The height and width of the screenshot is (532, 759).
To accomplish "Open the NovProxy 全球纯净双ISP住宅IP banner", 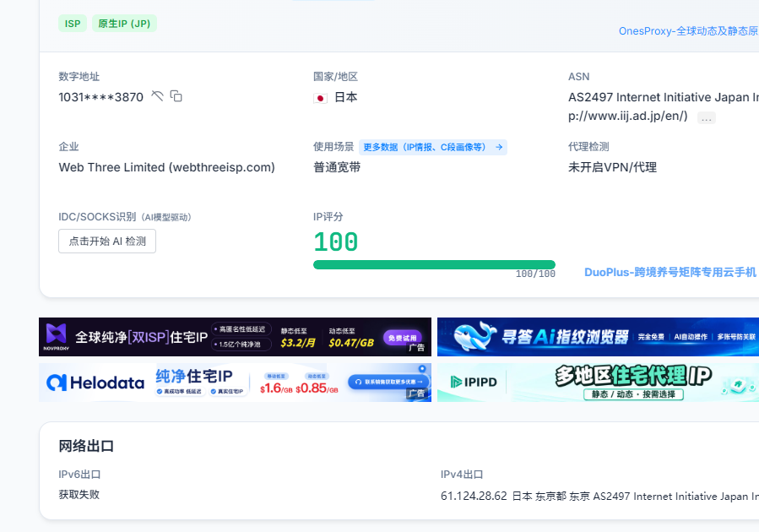I will pyautogui.click(x=235, y=337).
